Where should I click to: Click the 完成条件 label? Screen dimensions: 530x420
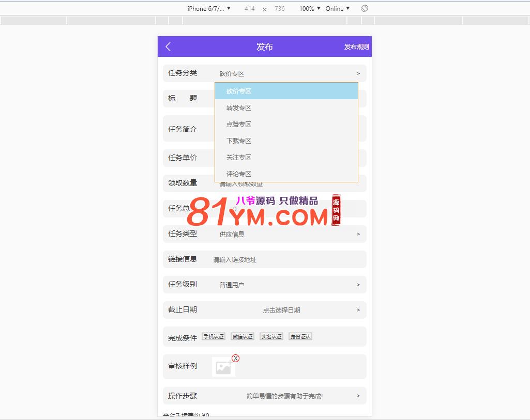pyautogui.click(x=183, y=338)
